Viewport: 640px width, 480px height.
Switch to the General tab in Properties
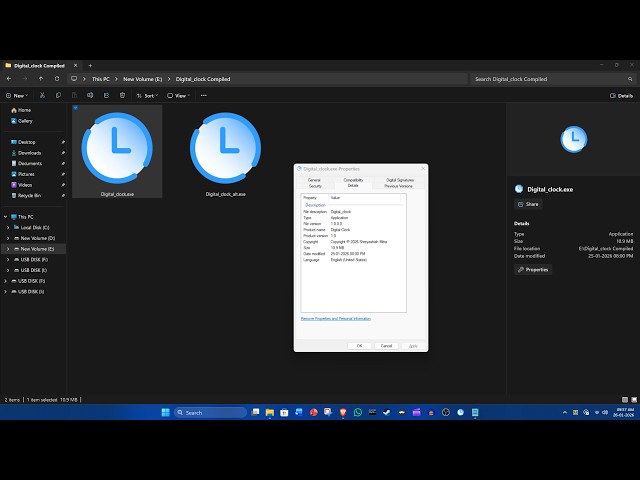[x=314, y=180]
